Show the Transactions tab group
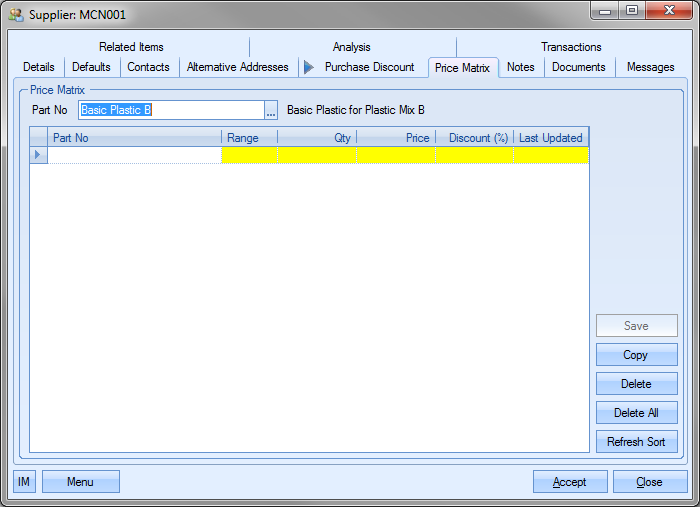This screenshot has height=507, width=700. coord(571,47)
